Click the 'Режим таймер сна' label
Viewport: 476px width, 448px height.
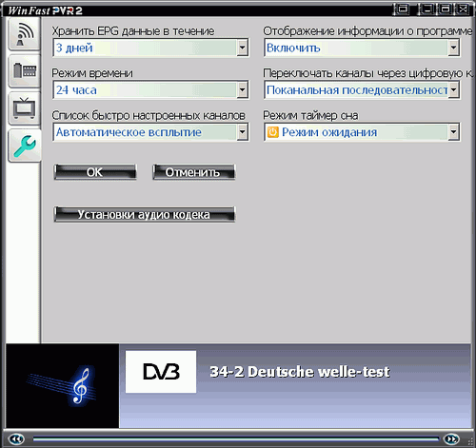310,115
